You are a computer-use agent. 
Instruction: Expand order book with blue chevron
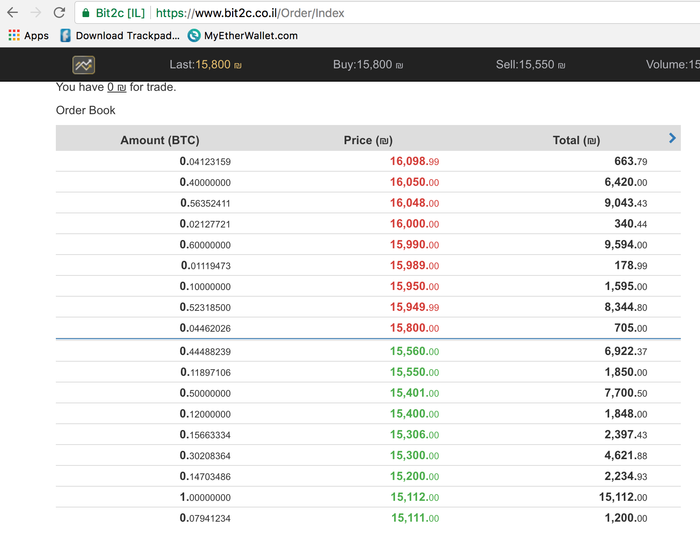click(672, 138)
